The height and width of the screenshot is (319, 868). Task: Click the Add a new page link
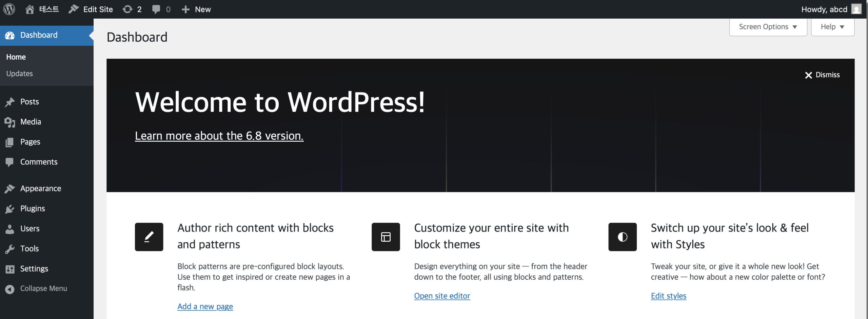[x=205, y=306]
